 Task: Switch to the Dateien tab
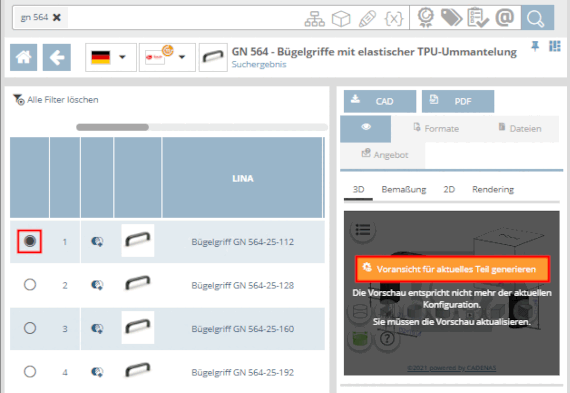point(520,128)
